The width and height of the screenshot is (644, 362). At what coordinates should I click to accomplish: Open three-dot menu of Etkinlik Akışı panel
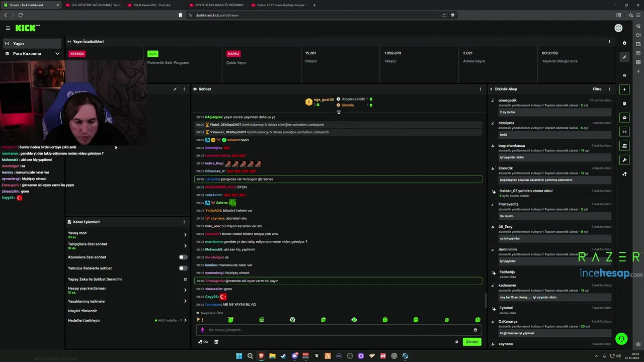click(x=609, y=89)
